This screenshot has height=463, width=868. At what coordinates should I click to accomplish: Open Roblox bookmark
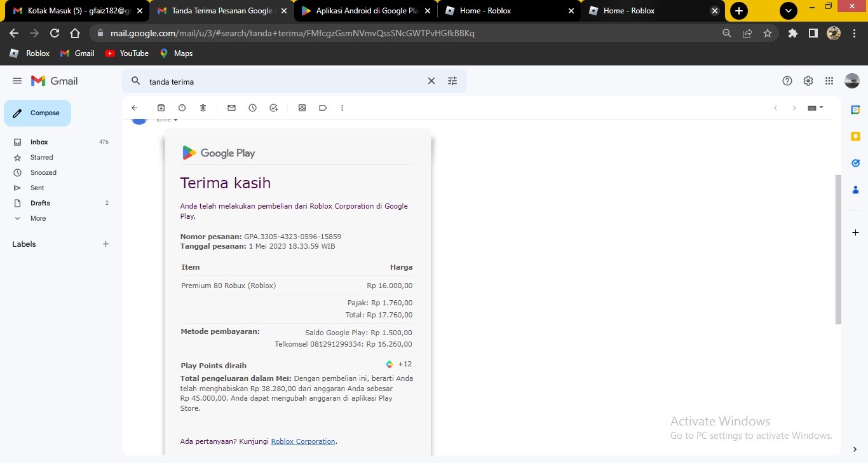pos(29,53)
